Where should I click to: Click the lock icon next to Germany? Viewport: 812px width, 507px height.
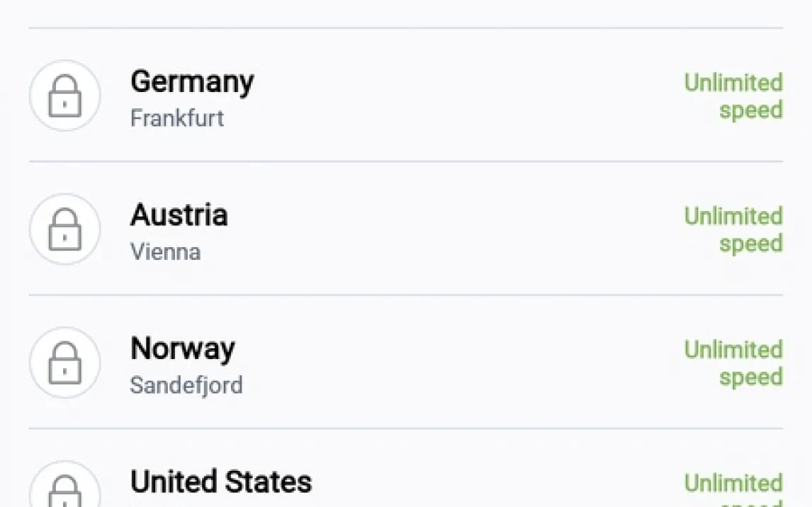click(64, 96)
